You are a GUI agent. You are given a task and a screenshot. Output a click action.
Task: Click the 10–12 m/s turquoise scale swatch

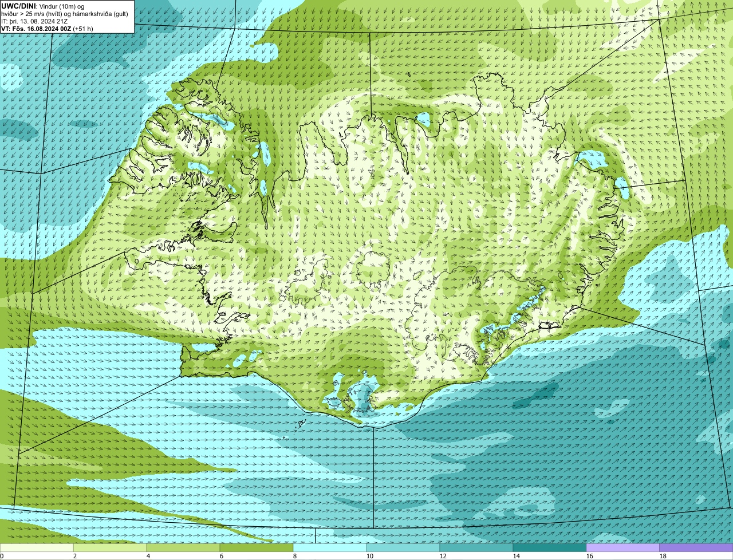point(403,547)
